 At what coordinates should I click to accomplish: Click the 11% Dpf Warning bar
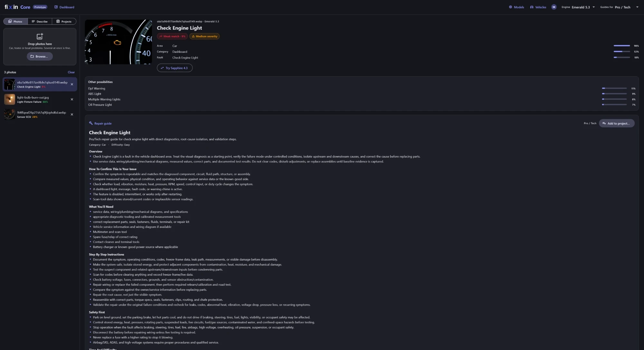(614, 88)
